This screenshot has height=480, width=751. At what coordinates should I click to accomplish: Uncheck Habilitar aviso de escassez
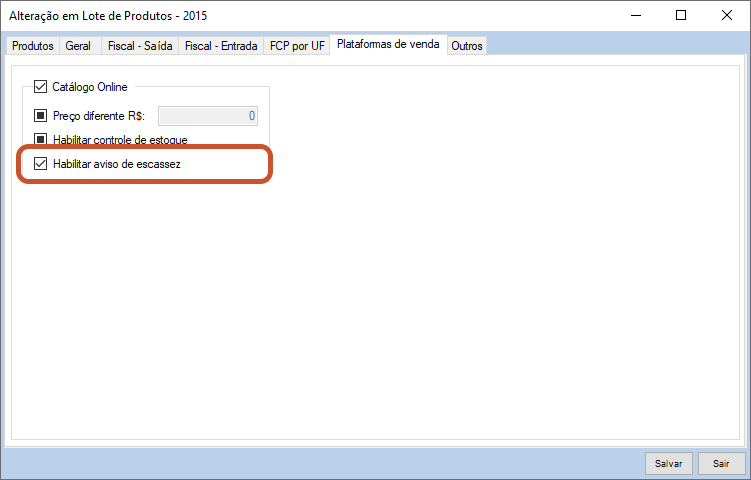(x=40, y=164)
